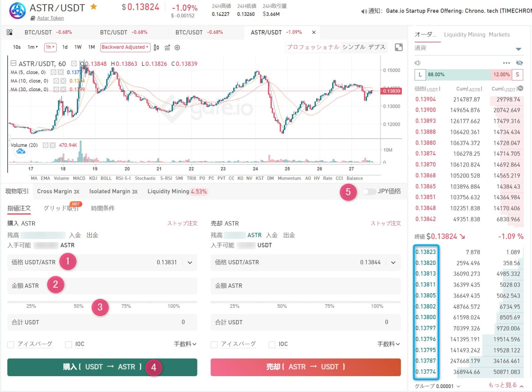Open MA 5 indicator settings icon
The image size is (532, 392).
53,72
